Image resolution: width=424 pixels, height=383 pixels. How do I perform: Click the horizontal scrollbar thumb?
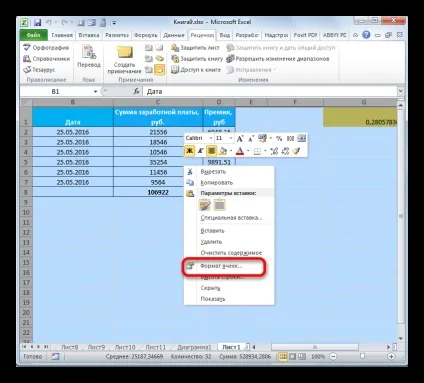[315, 347]
